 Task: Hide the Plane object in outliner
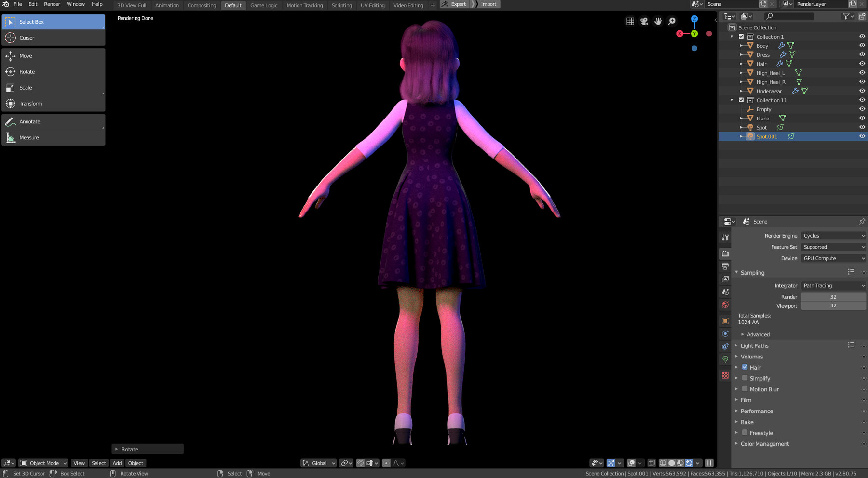click(x=862, y=118)
